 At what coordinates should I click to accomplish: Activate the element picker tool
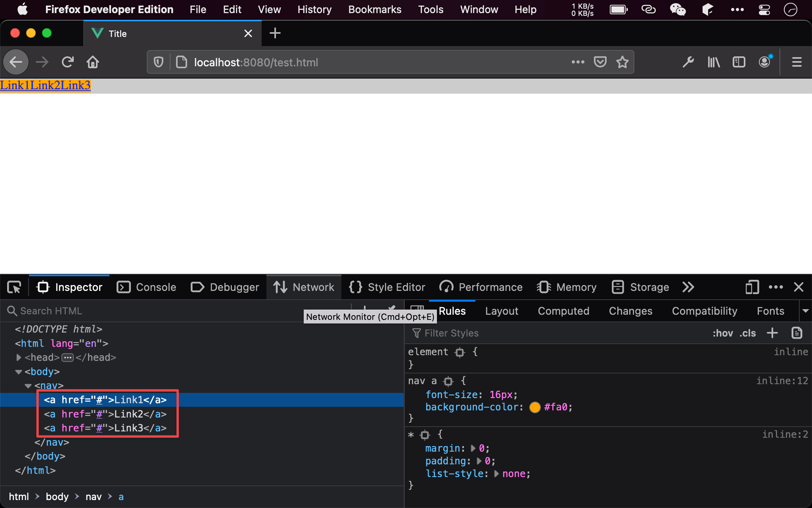tap(14, 287)
